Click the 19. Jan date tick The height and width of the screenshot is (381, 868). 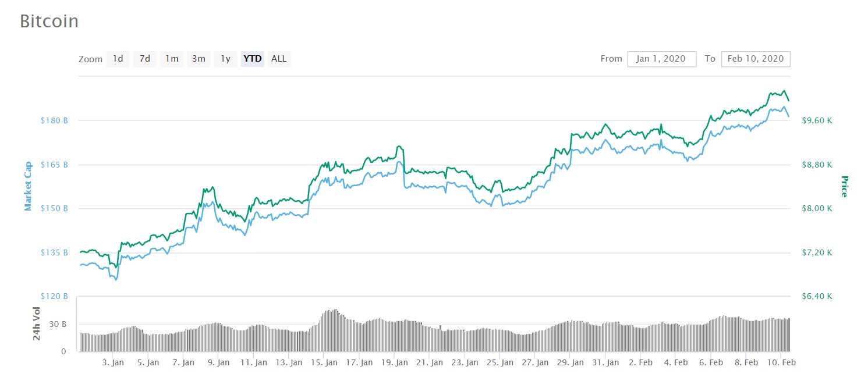(394, 362)
